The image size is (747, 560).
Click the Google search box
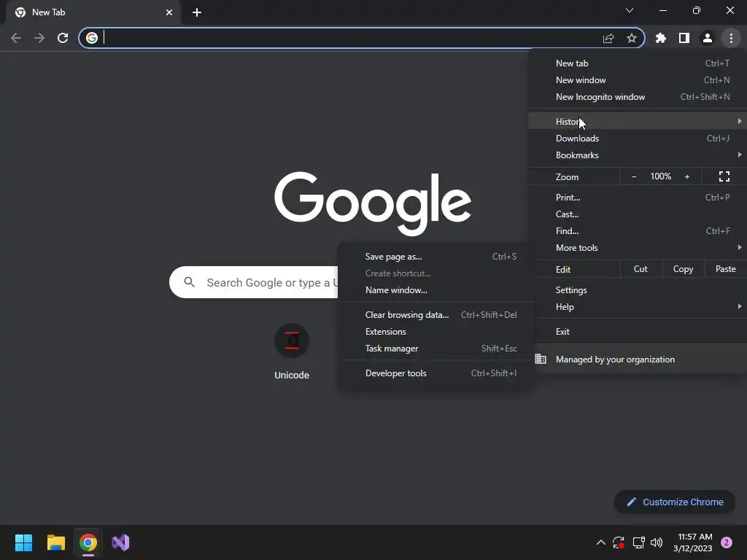pos(254,282)
